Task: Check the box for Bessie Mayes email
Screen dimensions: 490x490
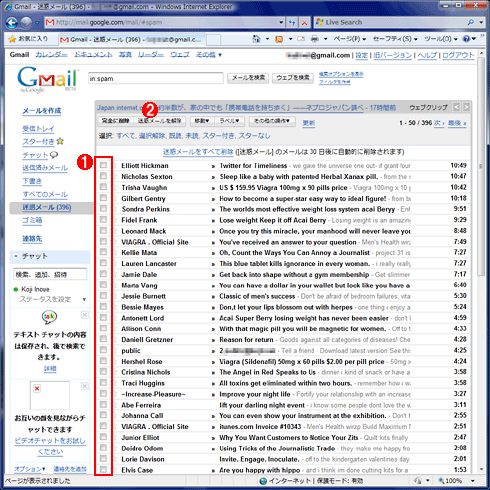Action: tap(103, 307)
